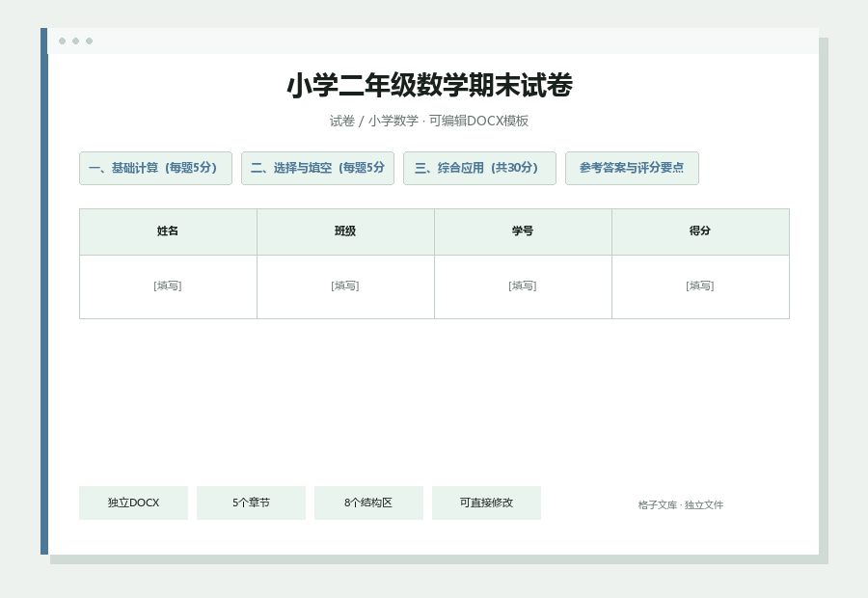Viewport: 868px width, 598px height.
Task: Click the 格子文库 · 独立文件 footer text
Action: tap(680, 505)
